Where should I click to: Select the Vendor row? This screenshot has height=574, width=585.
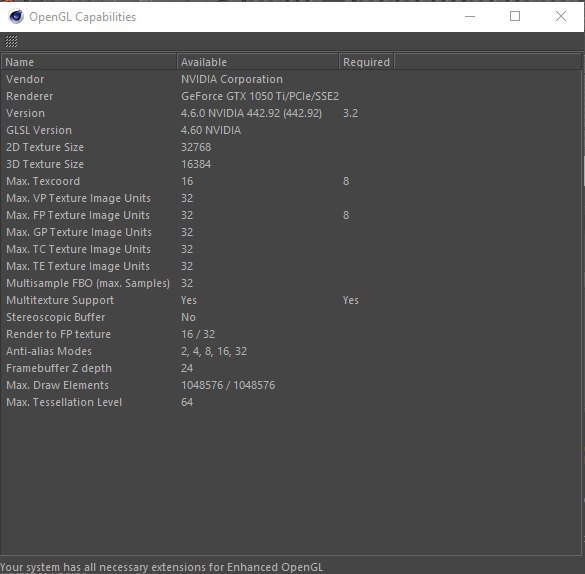point(291,79)
